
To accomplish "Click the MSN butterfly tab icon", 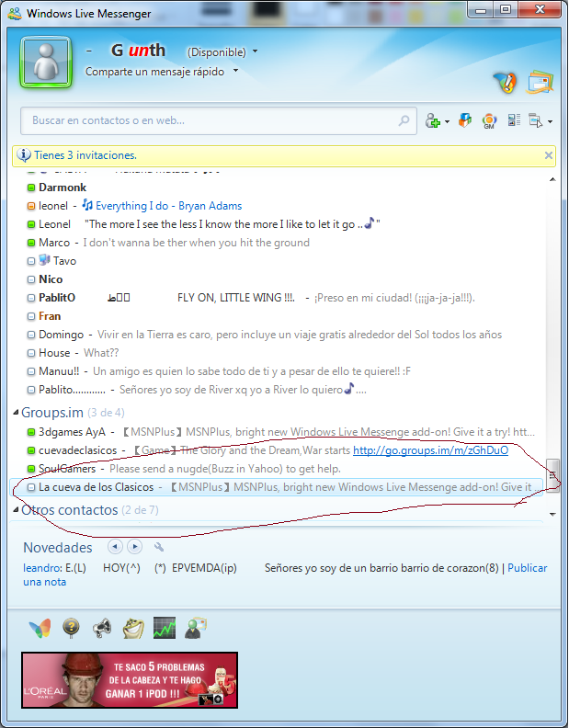I will (x=40, y=628).
